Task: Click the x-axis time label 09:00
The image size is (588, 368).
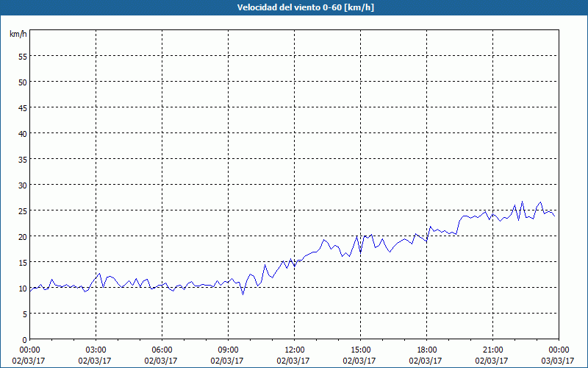Action: coord(228,350)
